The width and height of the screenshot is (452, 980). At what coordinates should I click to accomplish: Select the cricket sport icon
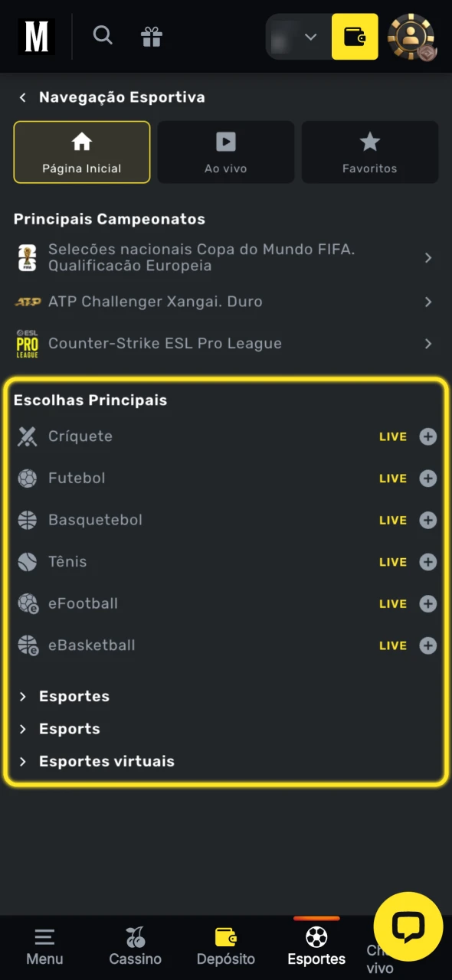(27, 436)
